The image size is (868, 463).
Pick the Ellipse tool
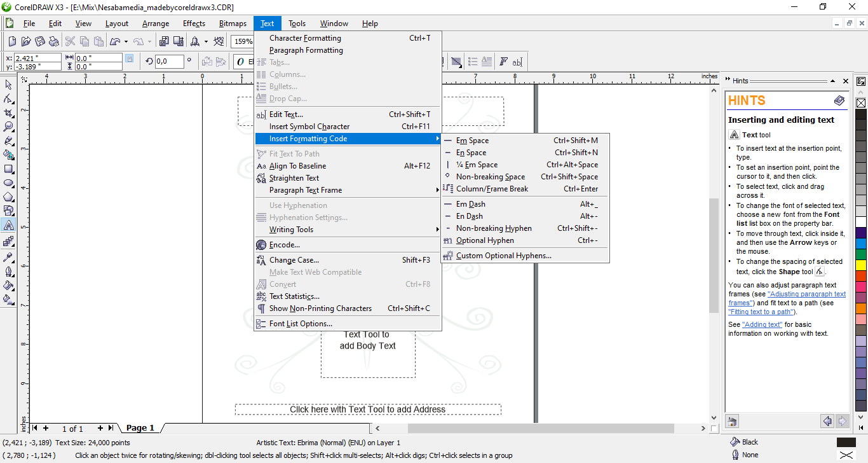8,183
